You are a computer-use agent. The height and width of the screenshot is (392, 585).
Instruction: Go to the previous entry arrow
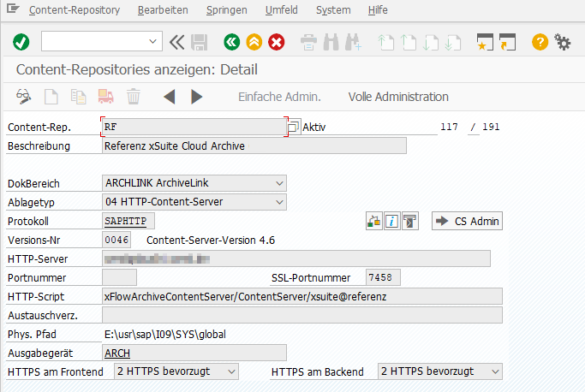pyautogui.click(x=169, y=97)
